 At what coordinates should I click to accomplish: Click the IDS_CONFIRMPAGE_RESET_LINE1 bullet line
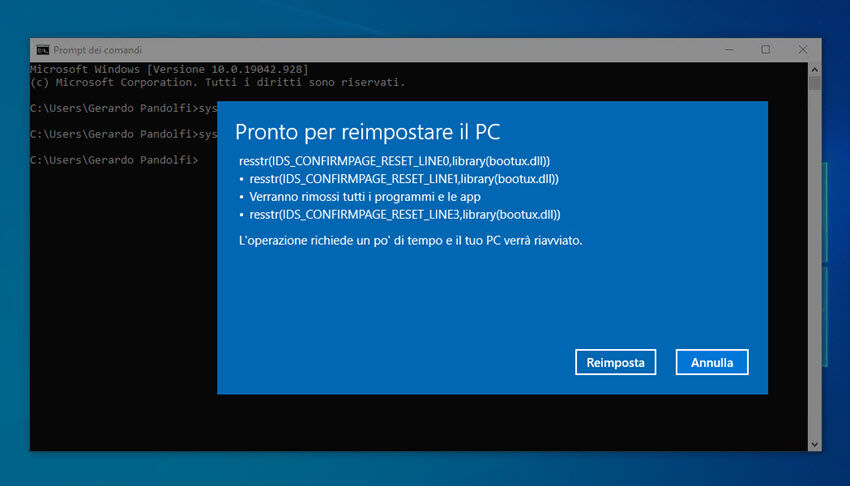pos(404,179)
